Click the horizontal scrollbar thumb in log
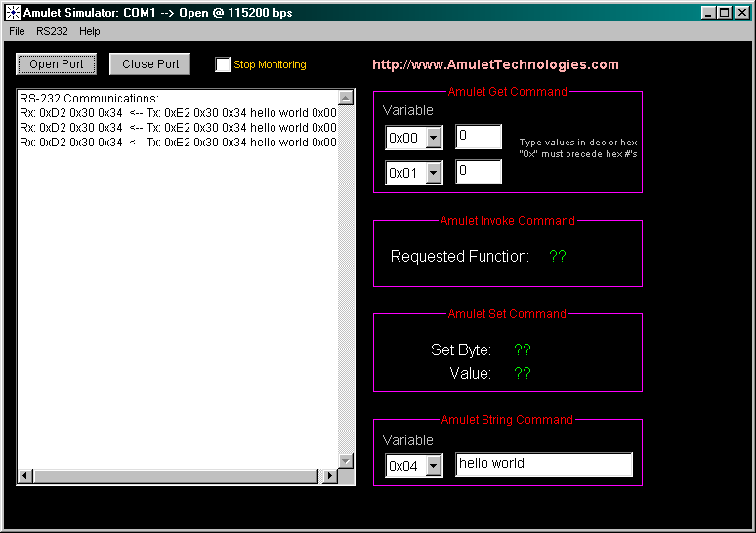756x533 pixels. point(176,476)
